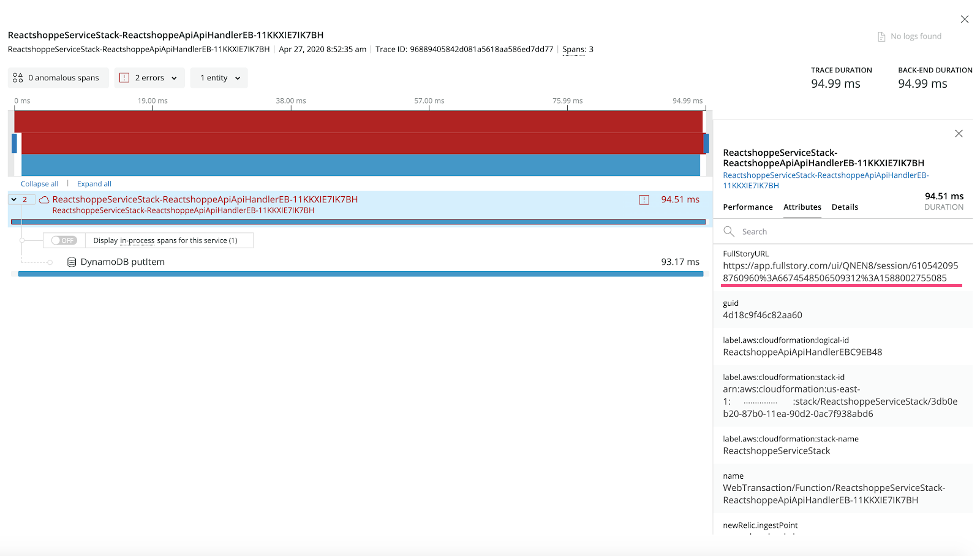Open the FullStory session URL value
Viewport: 980px width, 556px height.
point(840,272)
